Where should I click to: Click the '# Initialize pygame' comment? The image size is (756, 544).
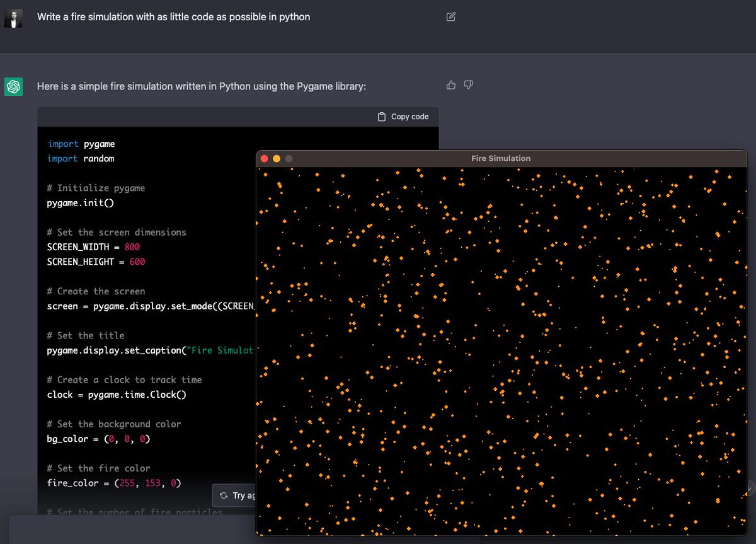click(96, 188)
